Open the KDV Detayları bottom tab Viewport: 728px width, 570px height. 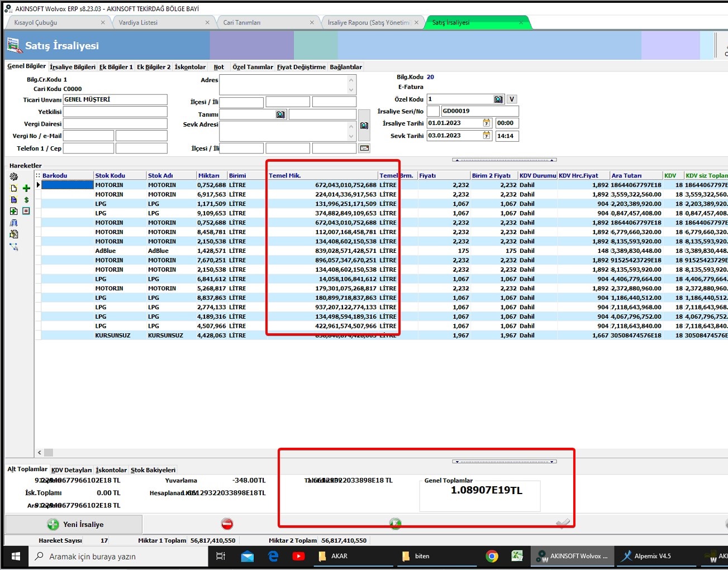(72, 470)
